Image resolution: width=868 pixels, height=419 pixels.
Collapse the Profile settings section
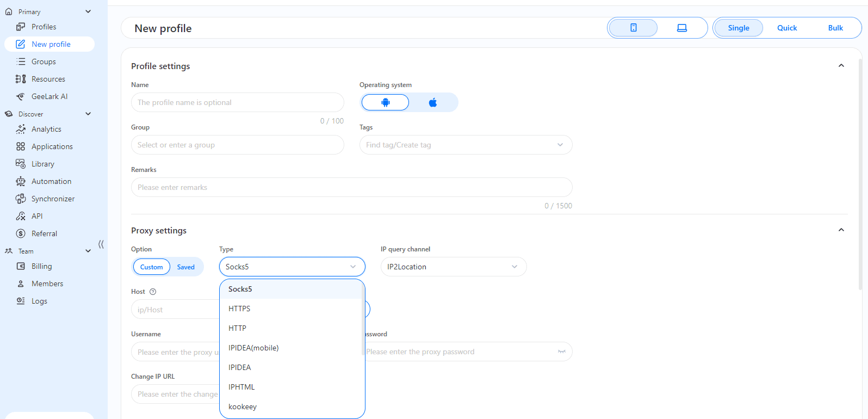(841, 66)
